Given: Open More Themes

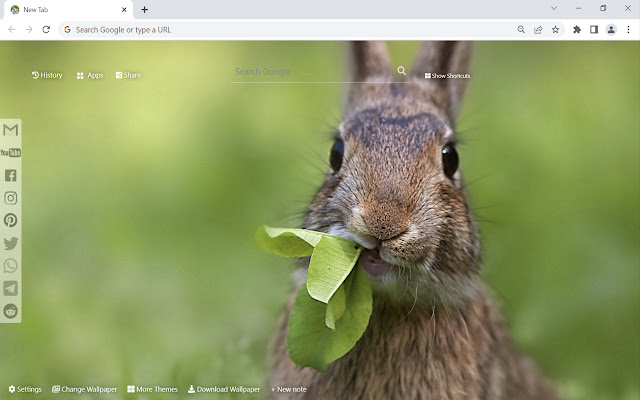Looking at the screenshot, I should click(x=153, y=389).
